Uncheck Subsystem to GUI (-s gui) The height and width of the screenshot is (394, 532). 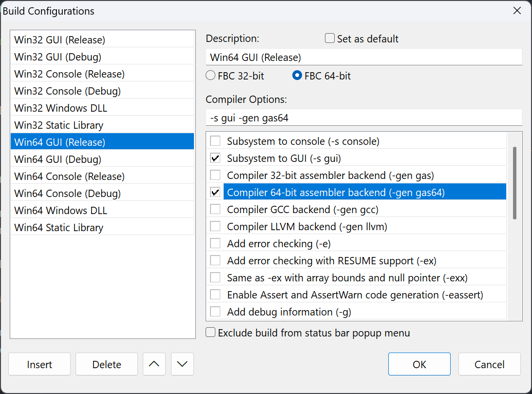pos(215,158)
